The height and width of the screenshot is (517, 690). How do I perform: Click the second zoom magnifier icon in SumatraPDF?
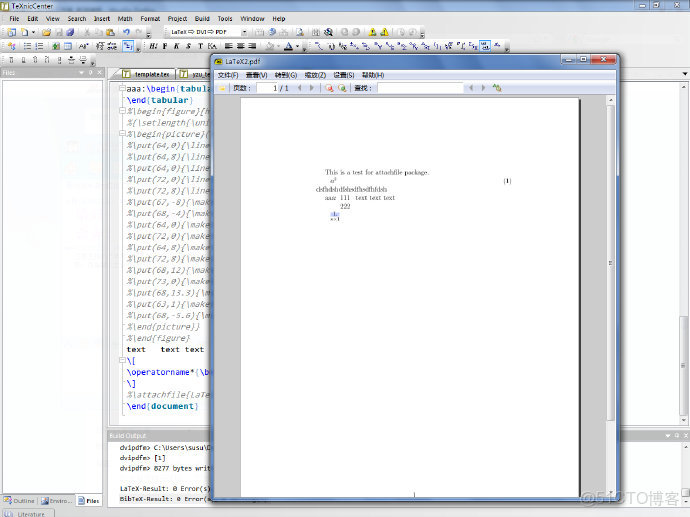pyautogui.click(x=342, y=88)
